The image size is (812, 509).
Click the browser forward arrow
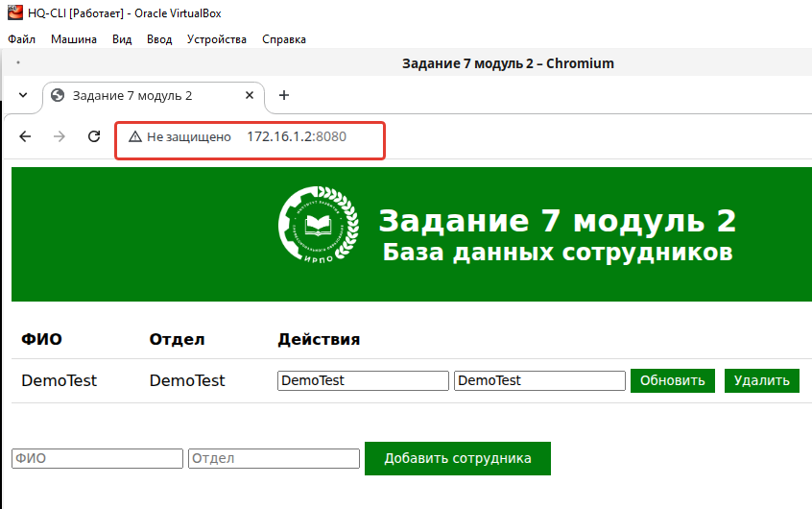60,136
